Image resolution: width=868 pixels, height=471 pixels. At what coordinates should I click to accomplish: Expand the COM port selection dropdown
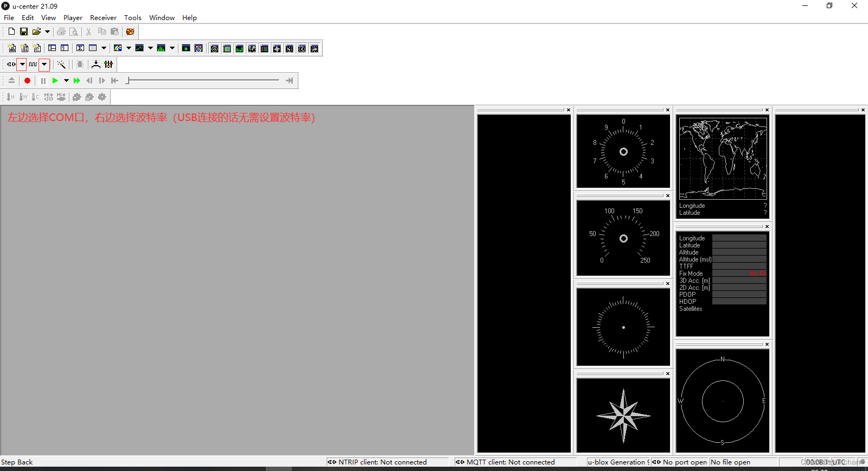click(22, 65)
